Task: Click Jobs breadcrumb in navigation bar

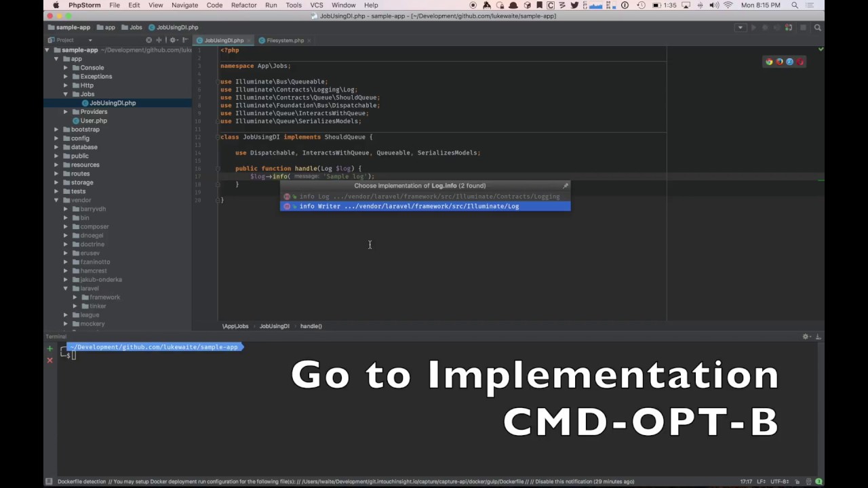Action: click(x=132, y=28)
